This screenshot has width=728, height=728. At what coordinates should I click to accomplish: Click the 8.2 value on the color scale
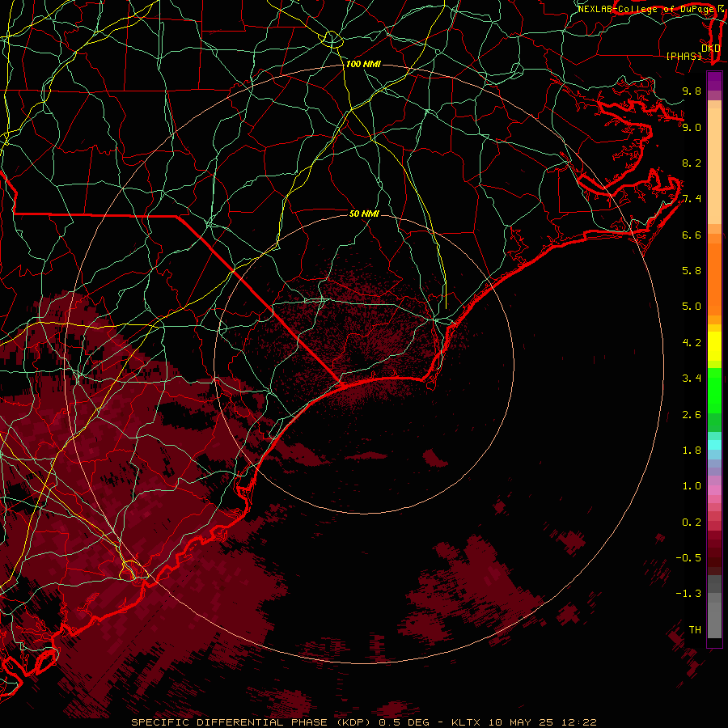tap(692, 163)
